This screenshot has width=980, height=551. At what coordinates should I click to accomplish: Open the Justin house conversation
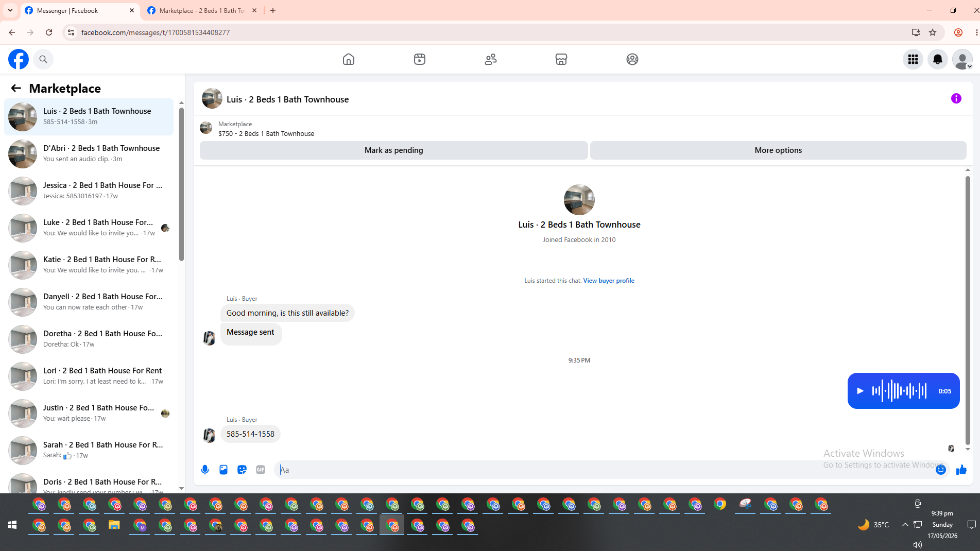(89, 414)
